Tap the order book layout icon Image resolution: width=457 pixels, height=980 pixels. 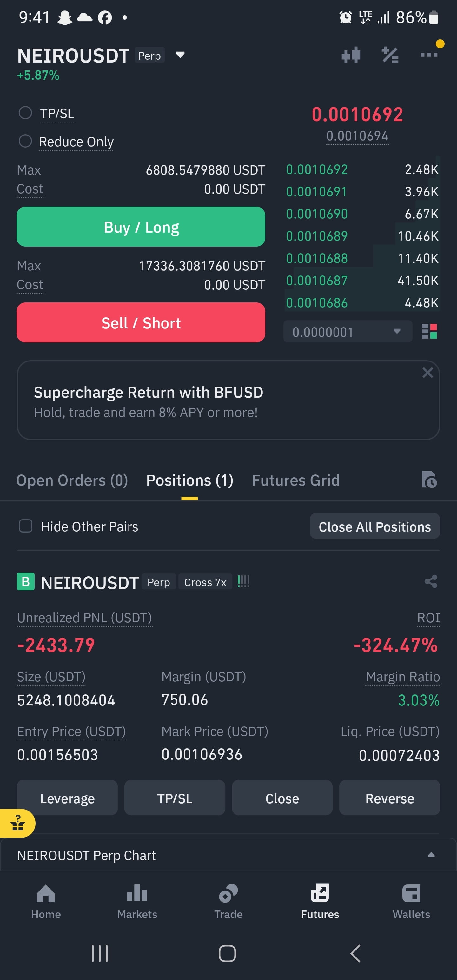(429, 331)
